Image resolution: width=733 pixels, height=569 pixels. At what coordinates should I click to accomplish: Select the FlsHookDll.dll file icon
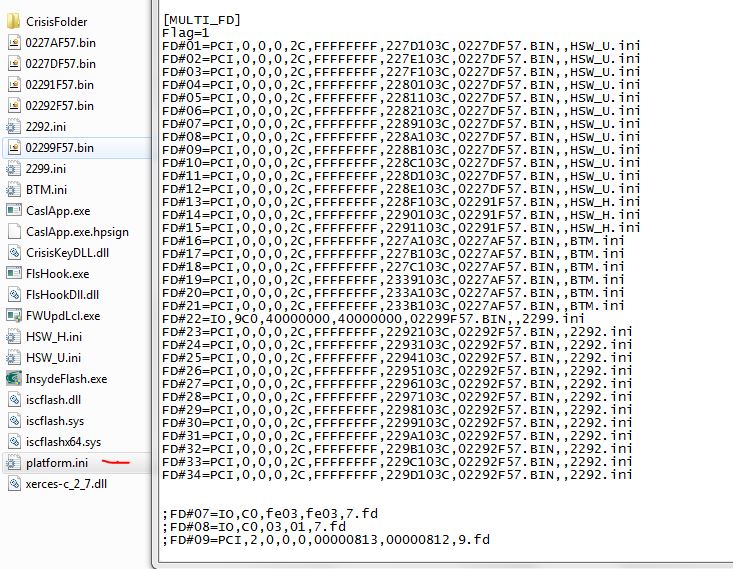pos(14,295)
